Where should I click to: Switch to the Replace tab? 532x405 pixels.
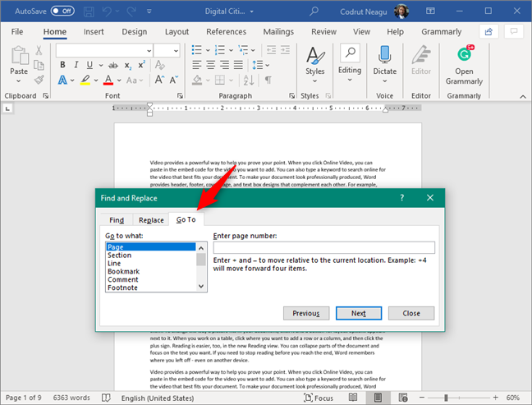151,220
